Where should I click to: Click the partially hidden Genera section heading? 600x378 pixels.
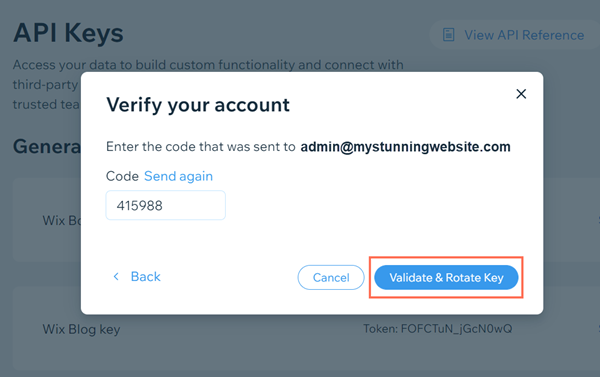point(47,146)
